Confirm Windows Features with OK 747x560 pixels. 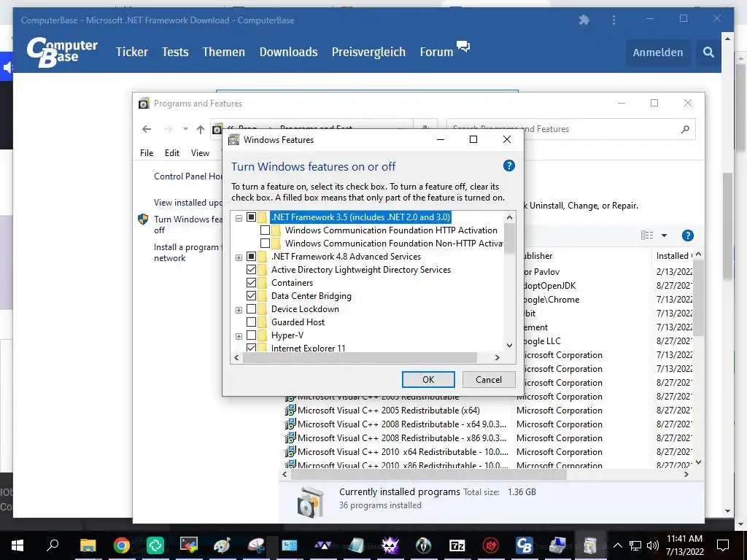tap(428, 379)
